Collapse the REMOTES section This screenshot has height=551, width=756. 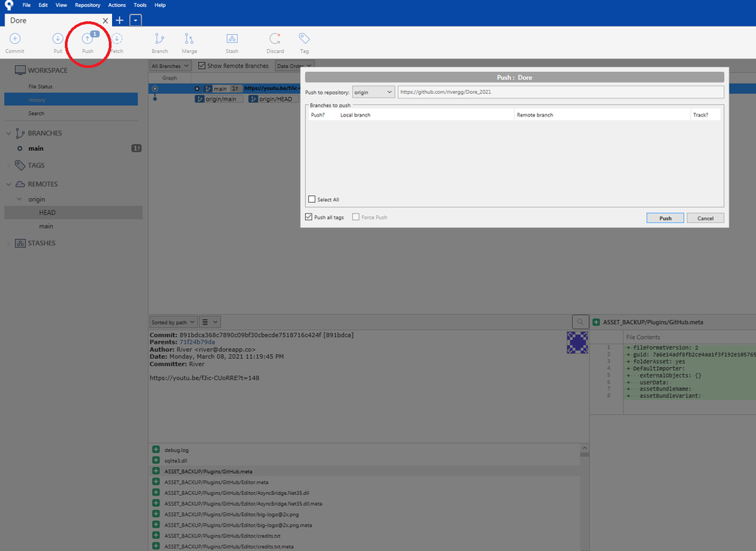8,184
